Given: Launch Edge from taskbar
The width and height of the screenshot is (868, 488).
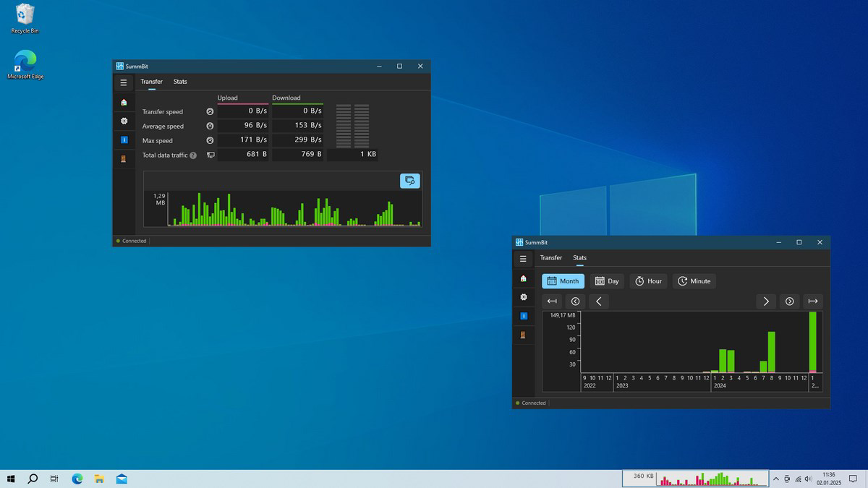Looking at the screenshot, I should coord(77,479).
